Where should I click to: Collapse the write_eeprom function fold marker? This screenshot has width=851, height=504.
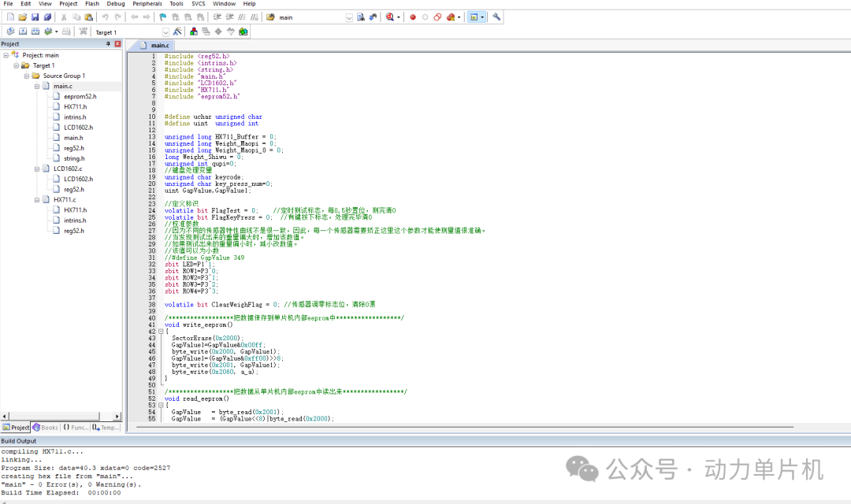click(x=161, y=331)
